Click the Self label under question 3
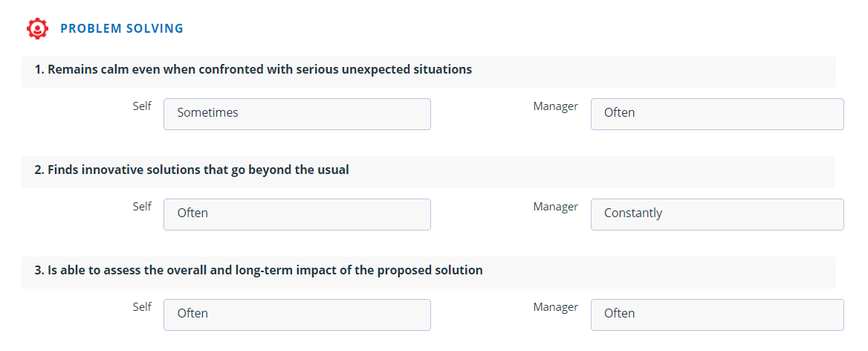Viewport: 868px width, 351px height. pos(142,306)
